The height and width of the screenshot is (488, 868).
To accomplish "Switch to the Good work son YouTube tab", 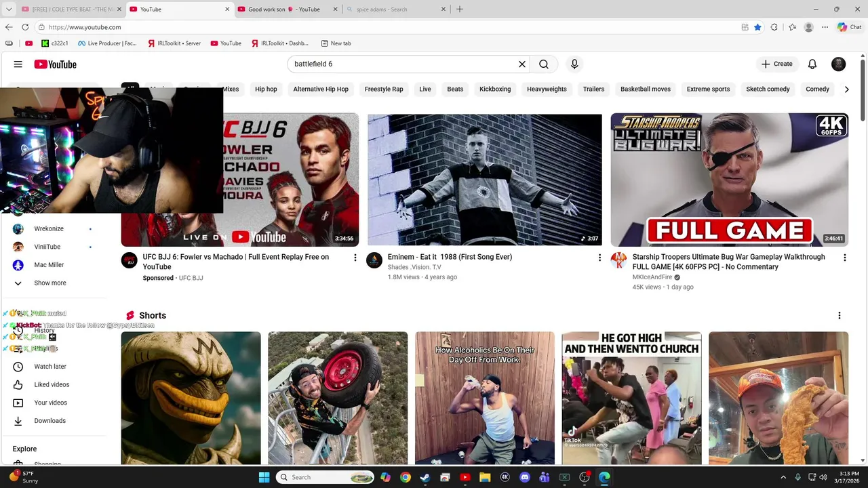I will [x=283, y=9].
